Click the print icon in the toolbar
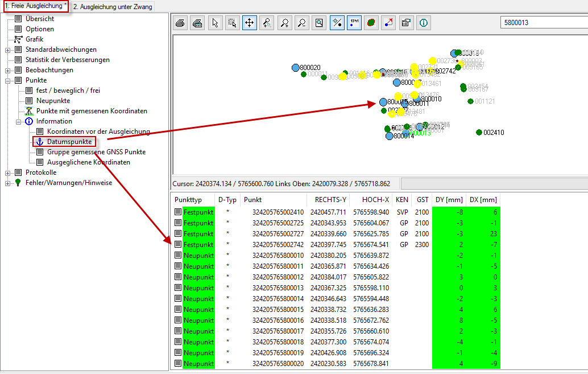 tap(180, 23)
